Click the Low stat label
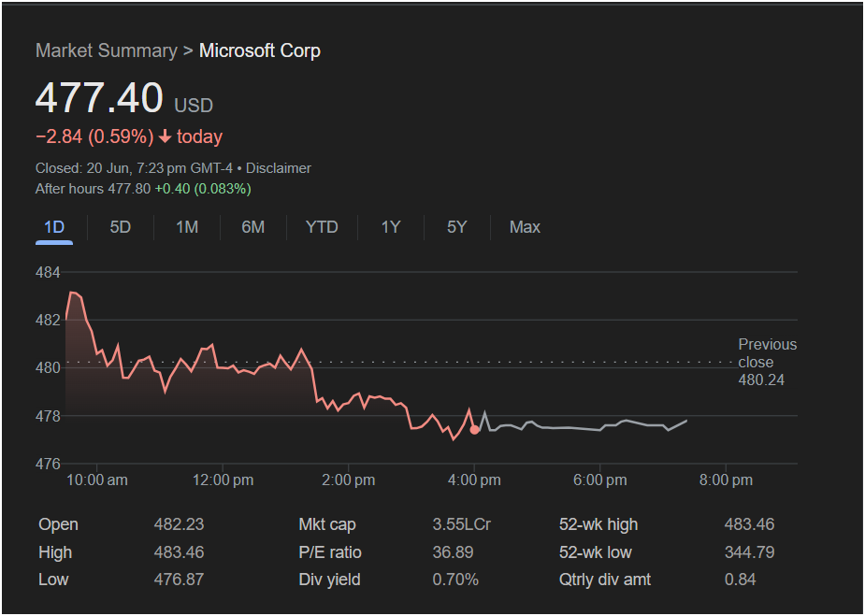Image resolution: width=865 pixels, height=616 pixels. click(x=53, y=580)
